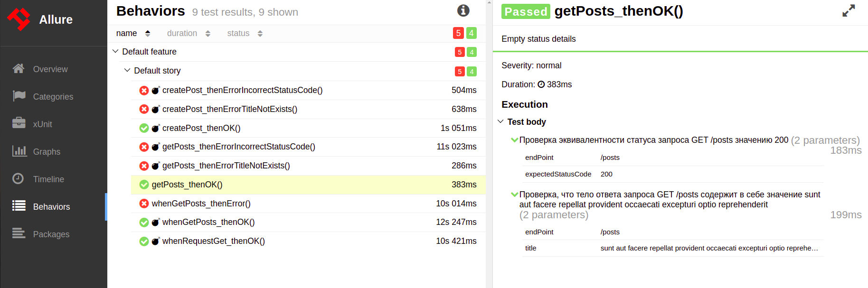Open whenGetPosts_thenError() test result
Screen dimensions: 868x288
point(308,204)
